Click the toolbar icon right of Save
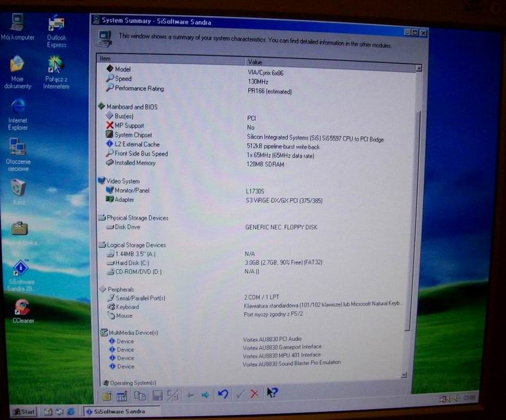 click(173, 396)
